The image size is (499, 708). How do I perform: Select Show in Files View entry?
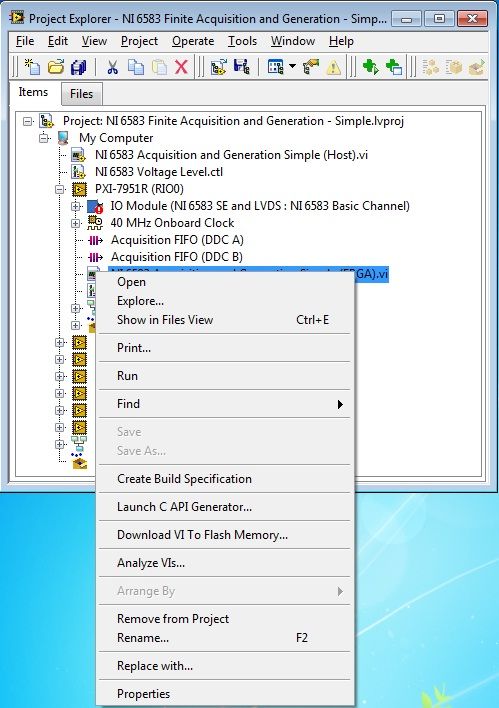[224, 320]
